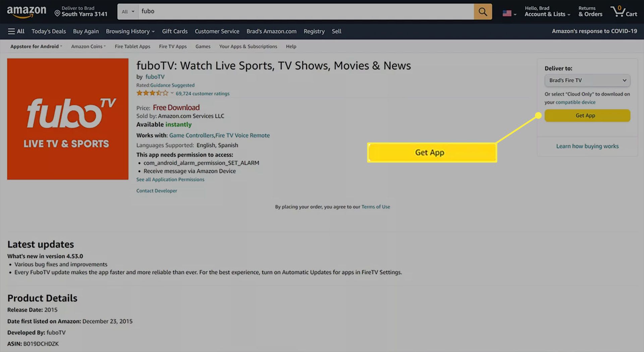Click the fuboTV developer link

[x=155, y=77]
